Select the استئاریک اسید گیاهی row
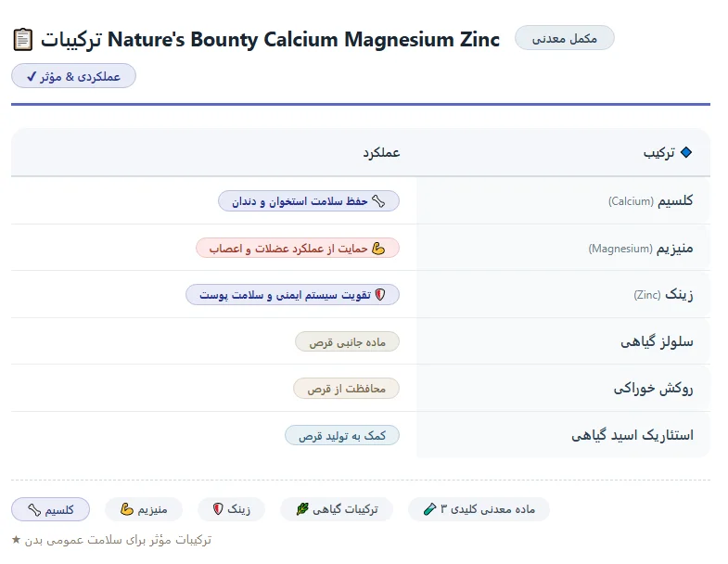The image size is (728, 564). pos(361,435)
